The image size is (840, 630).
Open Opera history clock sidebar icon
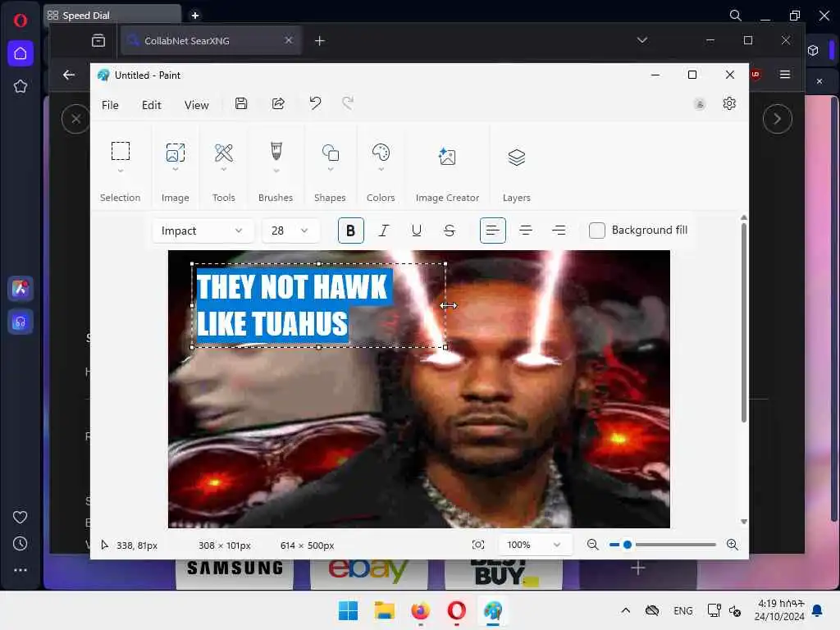(x=21, y=544)
